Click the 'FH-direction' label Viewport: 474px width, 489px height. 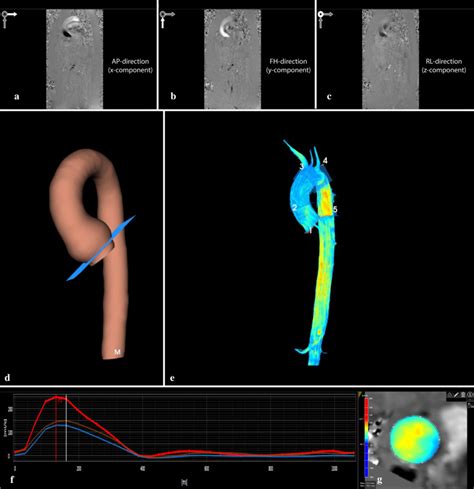(288, 61)
